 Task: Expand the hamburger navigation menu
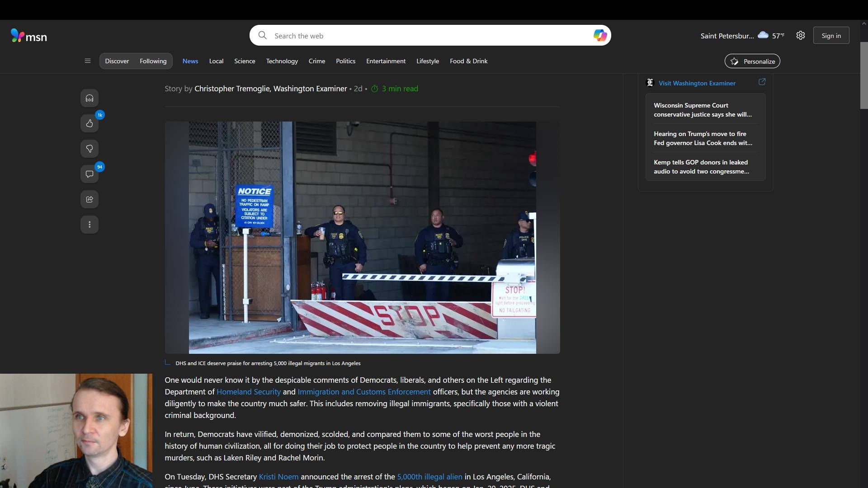[x=88, y=61]
